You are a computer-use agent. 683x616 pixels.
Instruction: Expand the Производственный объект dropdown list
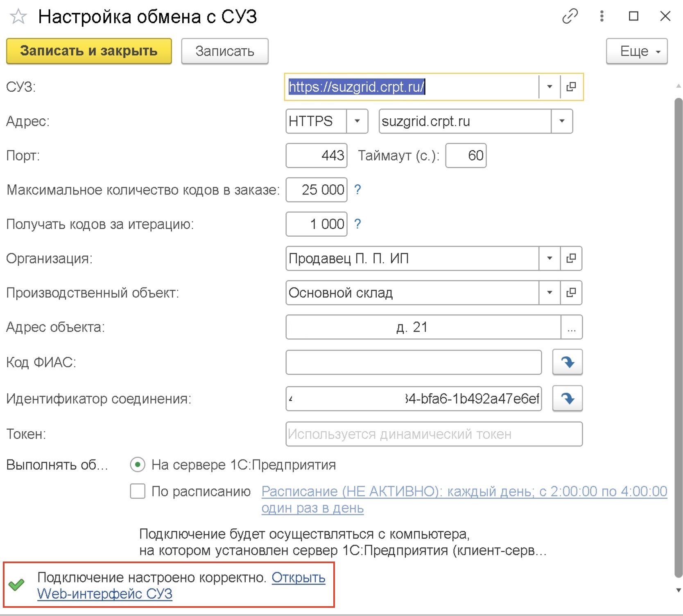550,292
